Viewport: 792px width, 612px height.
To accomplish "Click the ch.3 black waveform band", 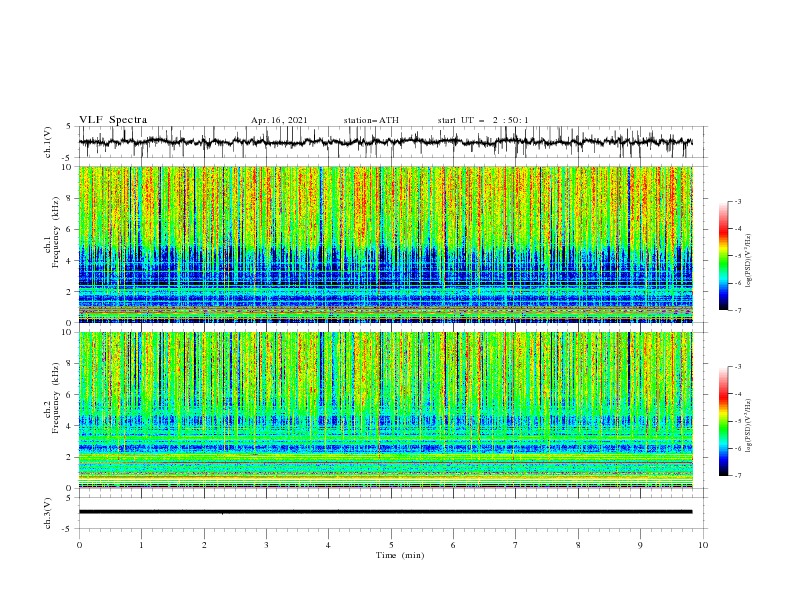I will (x=385, y=512).
